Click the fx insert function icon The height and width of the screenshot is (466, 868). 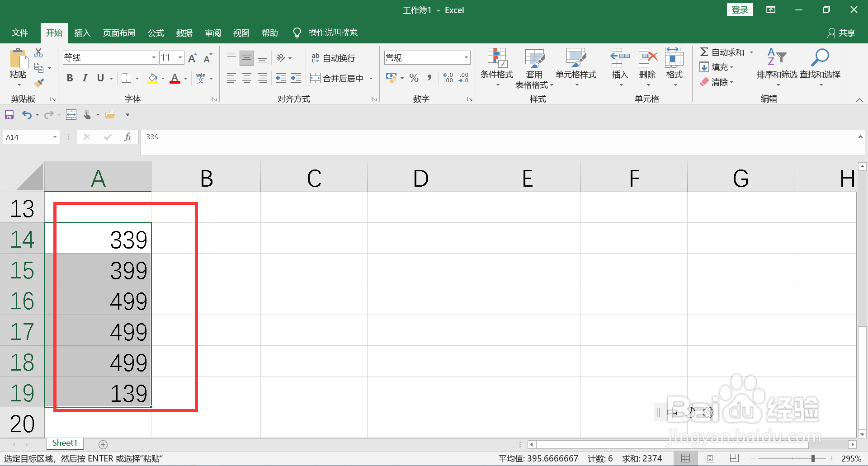coord(127,137)
